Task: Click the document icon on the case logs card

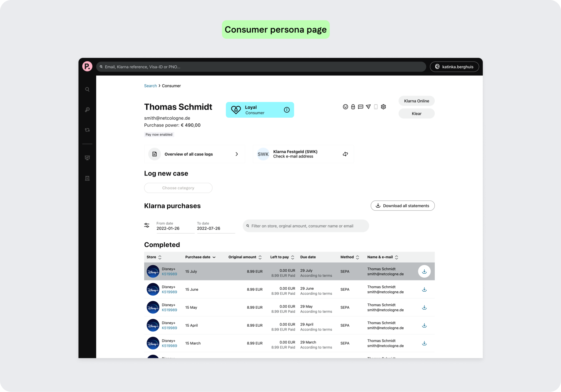Action: click(x=155, y=154)
